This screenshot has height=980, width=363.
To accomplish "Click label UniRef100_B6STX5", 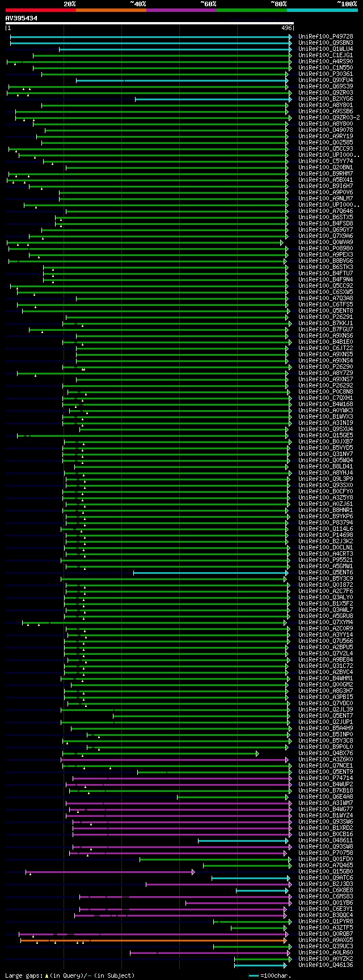I will pos(326,217).
